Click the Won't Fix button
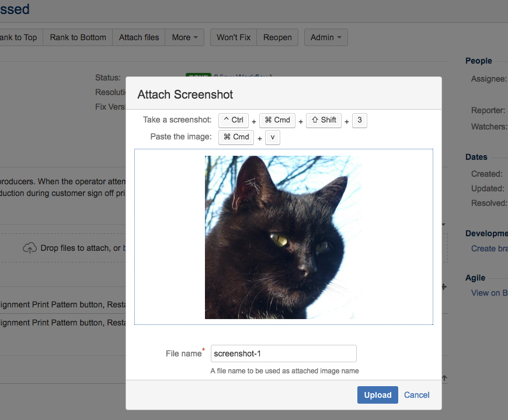508x420 pixels. (x=234, y=37)
